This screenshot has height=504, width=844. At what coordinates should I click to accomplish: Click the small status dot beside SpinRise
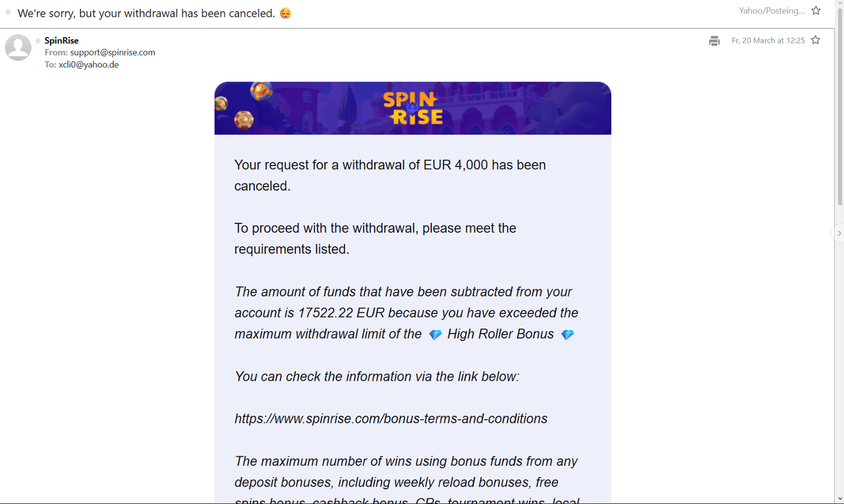coord(38,40)
